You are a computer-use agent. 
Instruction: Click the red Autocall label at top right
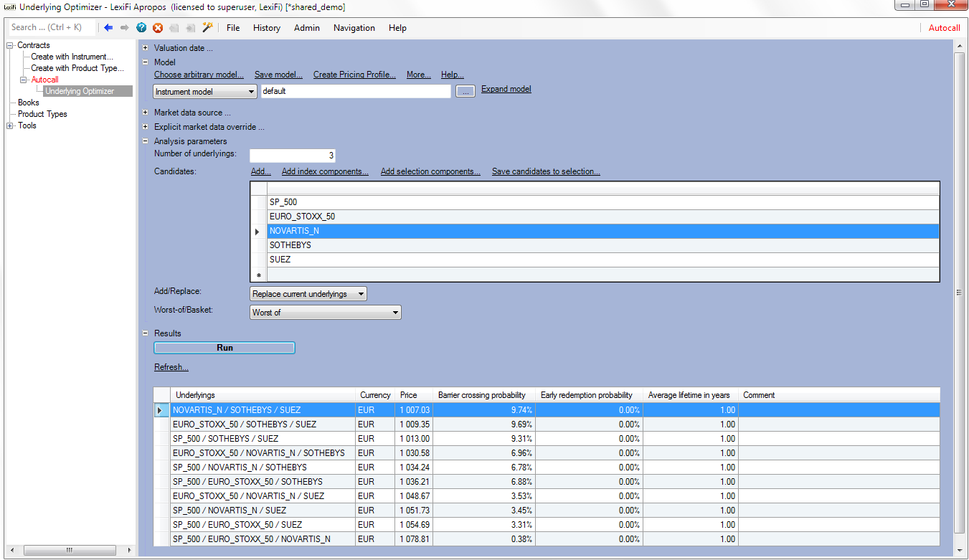coord(944,28)
